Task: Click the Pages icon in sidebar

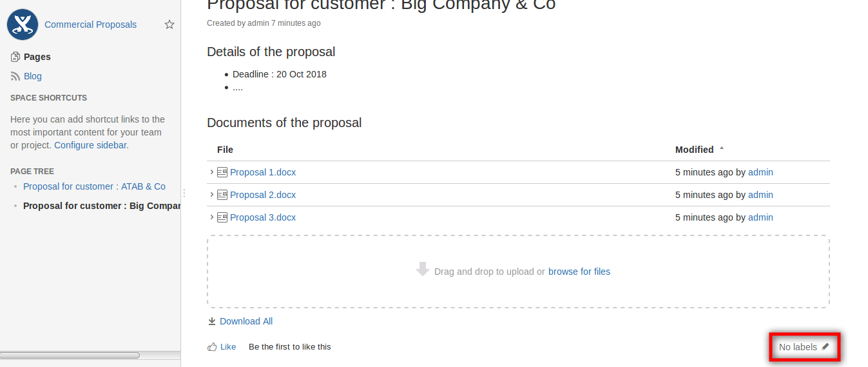Action: coord(15,57)
